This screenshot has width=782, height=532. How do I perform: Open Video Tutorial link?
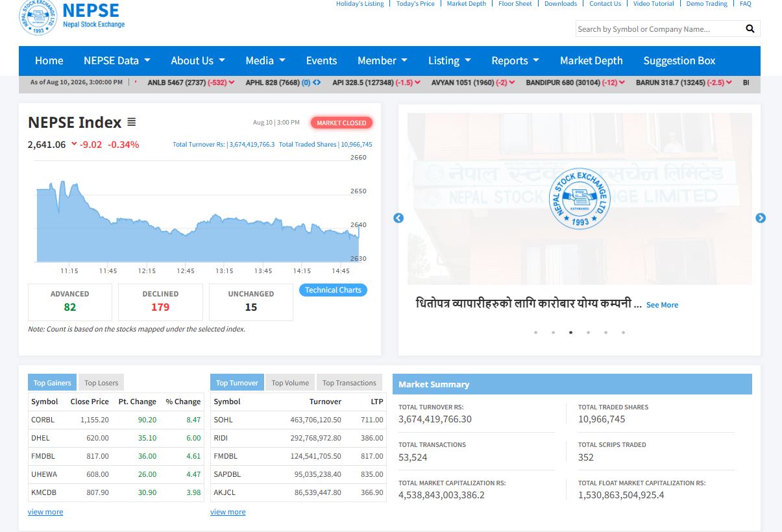click(654, 4)
